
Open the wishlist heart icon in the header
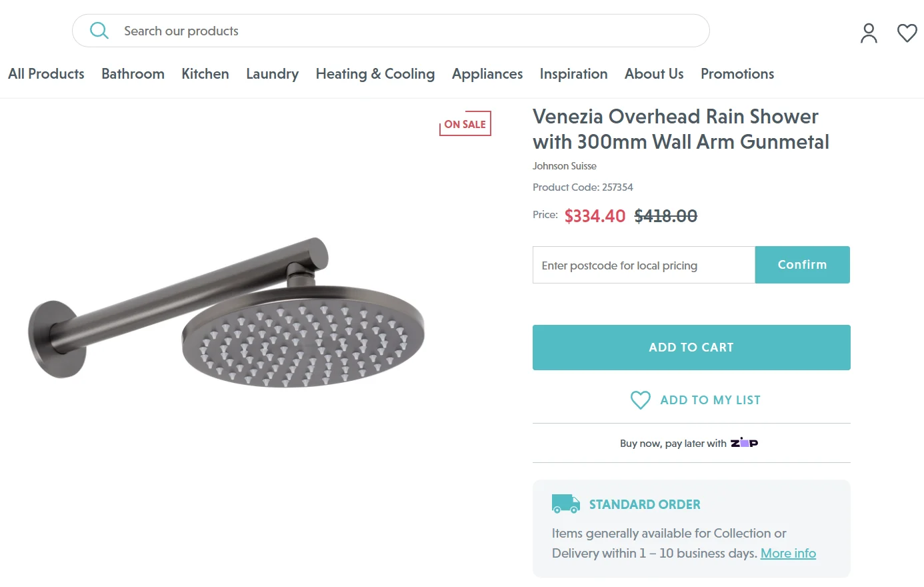[907, 32]
